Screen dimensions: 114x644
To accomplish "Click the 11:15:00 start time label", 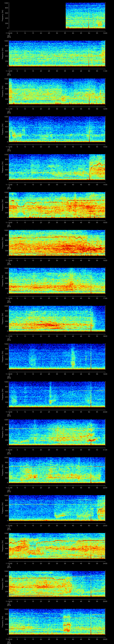I will pyautogui.click(x=9, y=260).
